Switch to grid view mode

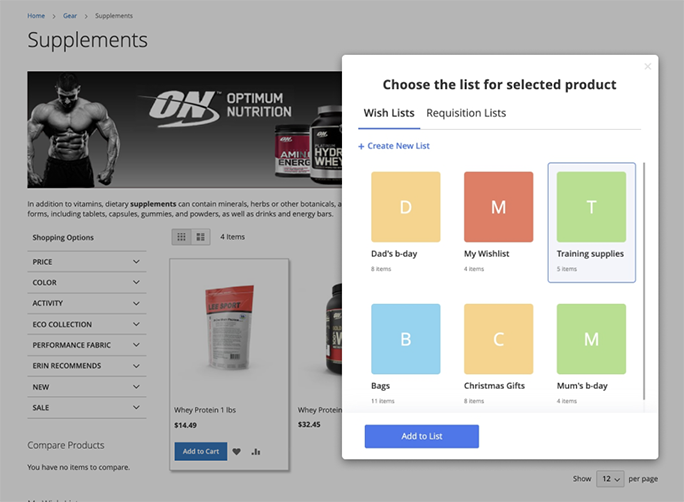pyautogui.click(x=181, y=237)
